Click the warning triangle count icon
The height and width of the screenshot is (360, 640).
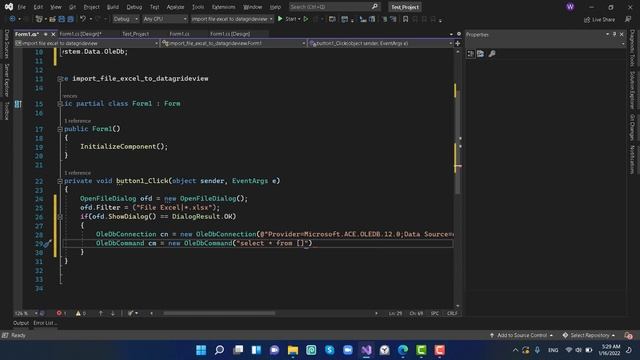point(78,313)
